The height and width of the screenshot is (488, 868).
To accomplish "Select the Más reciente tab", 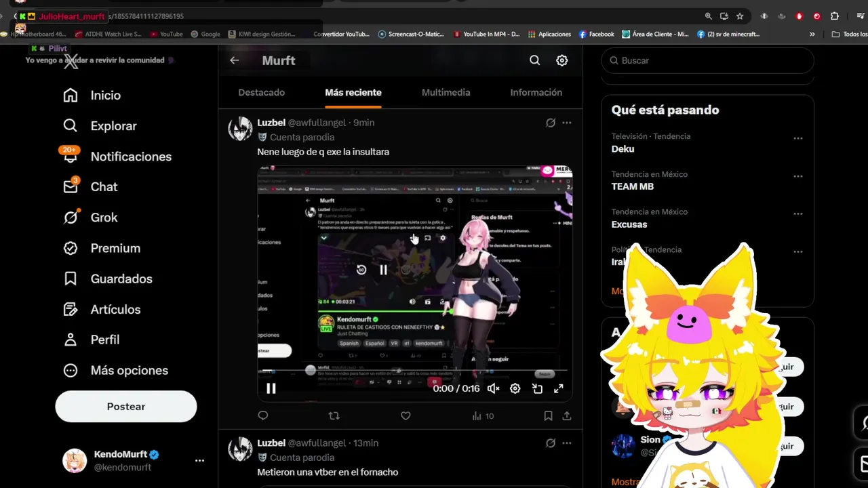I will tap(353, 92).
